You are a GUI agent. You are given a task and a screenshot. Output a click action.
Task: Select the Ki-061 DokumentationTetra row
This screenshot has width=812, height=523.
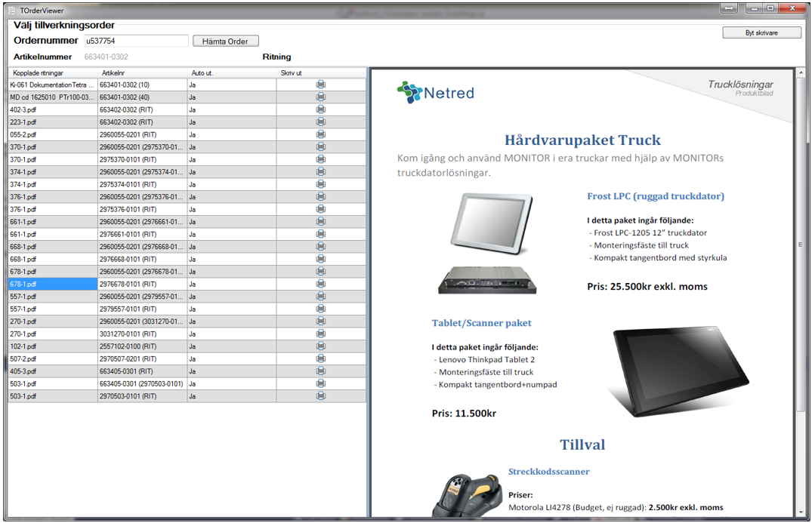[53, 85]
